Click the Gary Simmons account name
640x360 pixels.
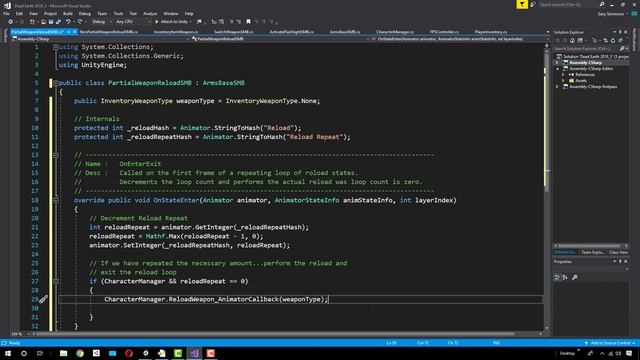coord(611,14)
